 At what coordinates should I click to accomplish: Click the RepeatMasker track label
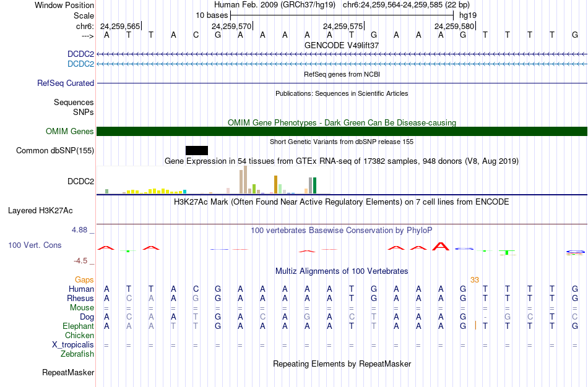tap(68, 372)
